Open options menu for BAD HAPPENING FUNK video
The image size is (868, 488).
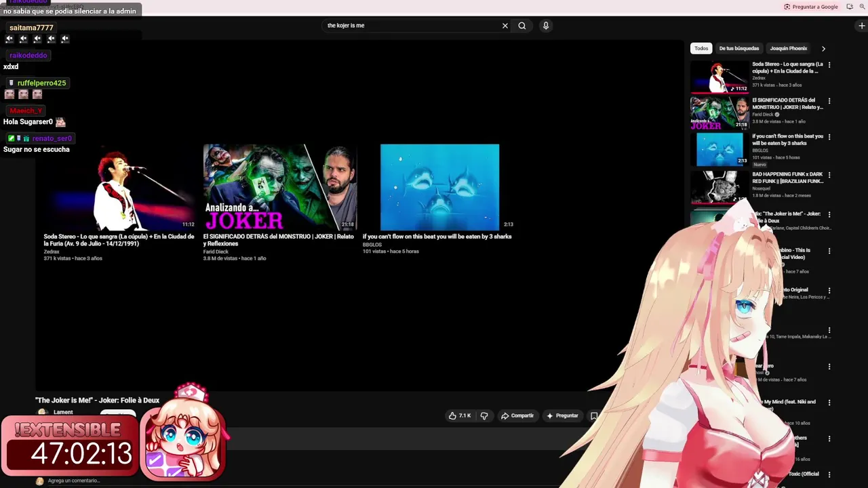(x=829, y=175)
